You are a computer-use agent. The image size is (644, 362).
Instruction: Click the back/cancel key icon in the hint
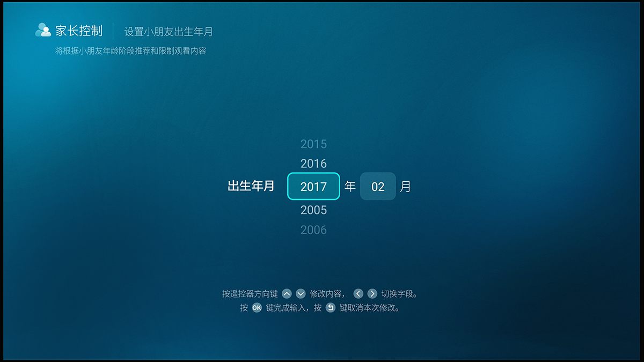[x=331, y=307]
